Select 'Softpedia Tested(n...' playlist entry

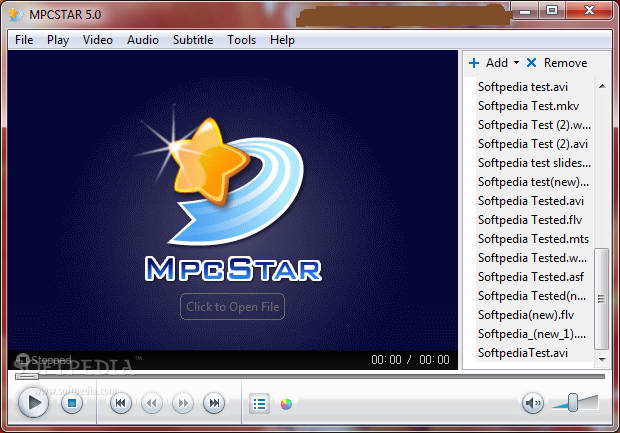[x=534, y=295]
